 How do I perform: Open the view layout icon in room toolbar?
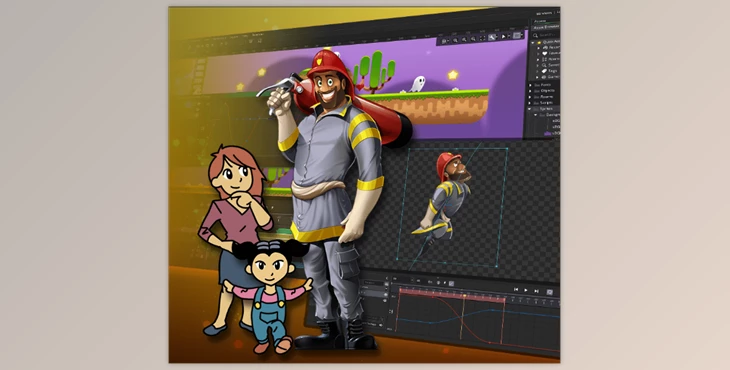click(517, 35)
